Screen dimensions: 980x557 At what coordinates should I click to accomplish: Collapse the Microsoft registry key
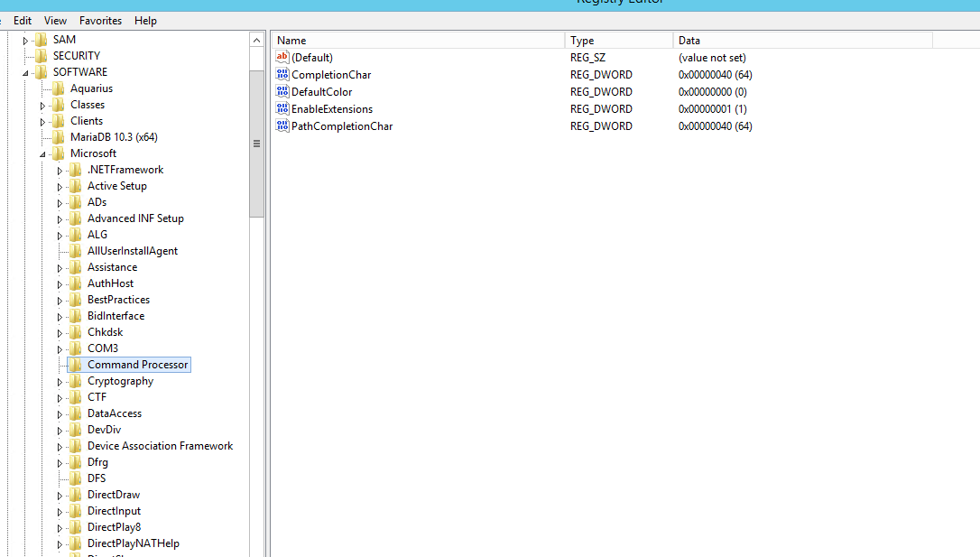42,154
